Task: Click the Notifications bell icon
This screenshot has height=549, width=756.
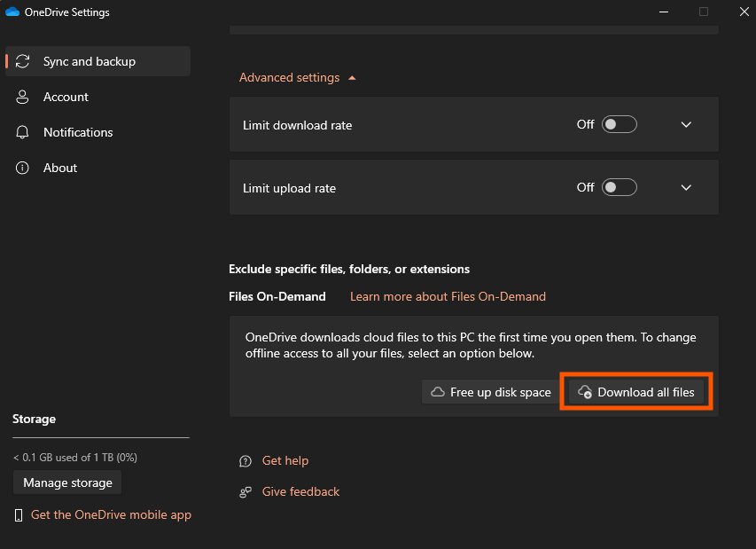Action: click(22, 132)
